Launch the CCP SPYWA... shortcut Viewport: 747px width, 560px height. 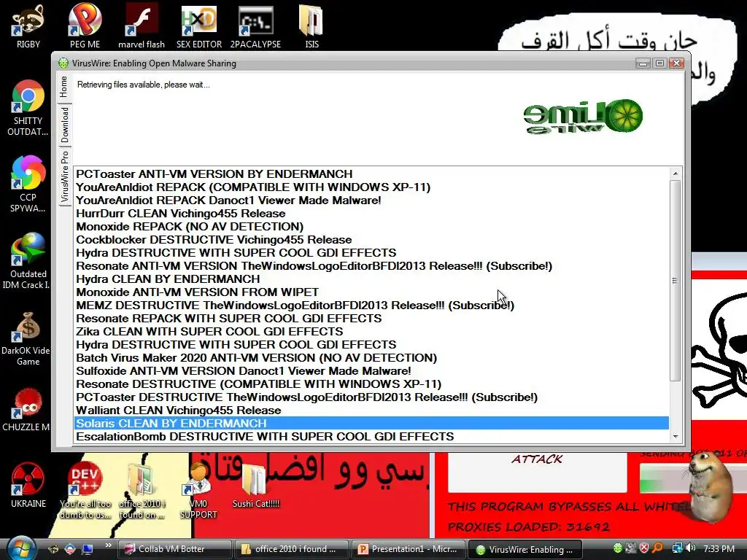28,184
